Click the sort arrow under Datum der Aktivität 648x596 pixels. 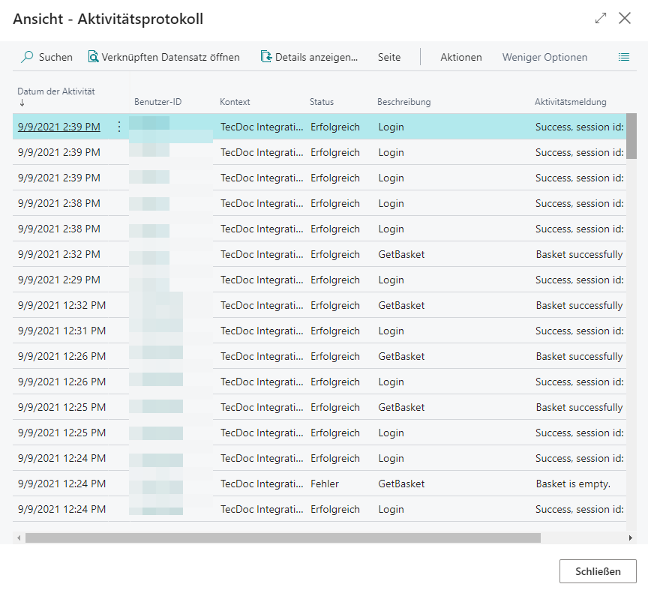pos(22,103)
